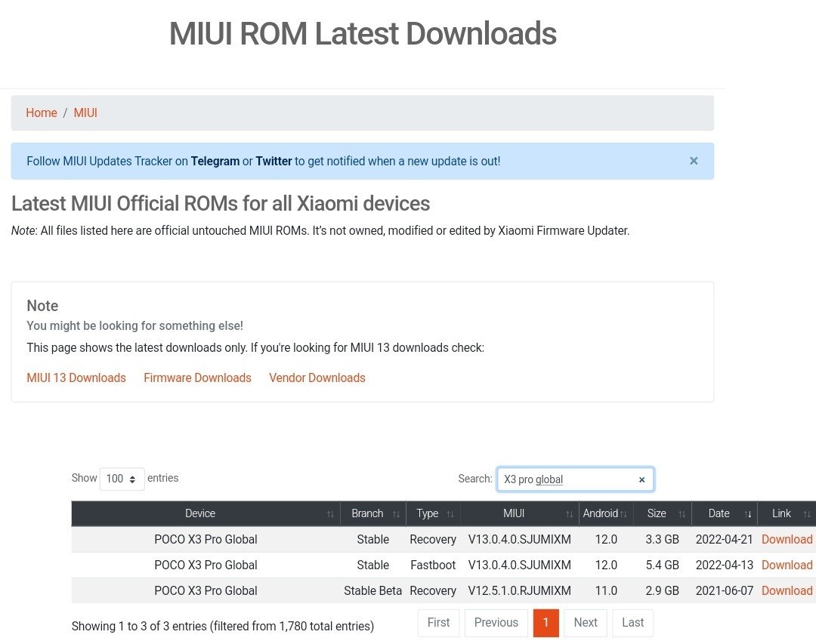Sort table by Link column

[x=787, y=513]
